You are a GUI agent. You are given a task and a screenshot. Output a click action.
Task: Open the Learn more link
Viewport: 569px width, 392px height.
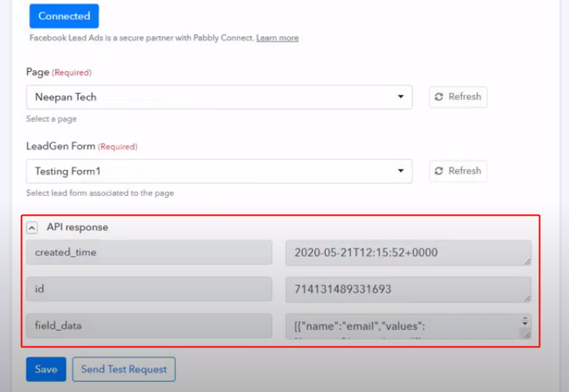277,38
